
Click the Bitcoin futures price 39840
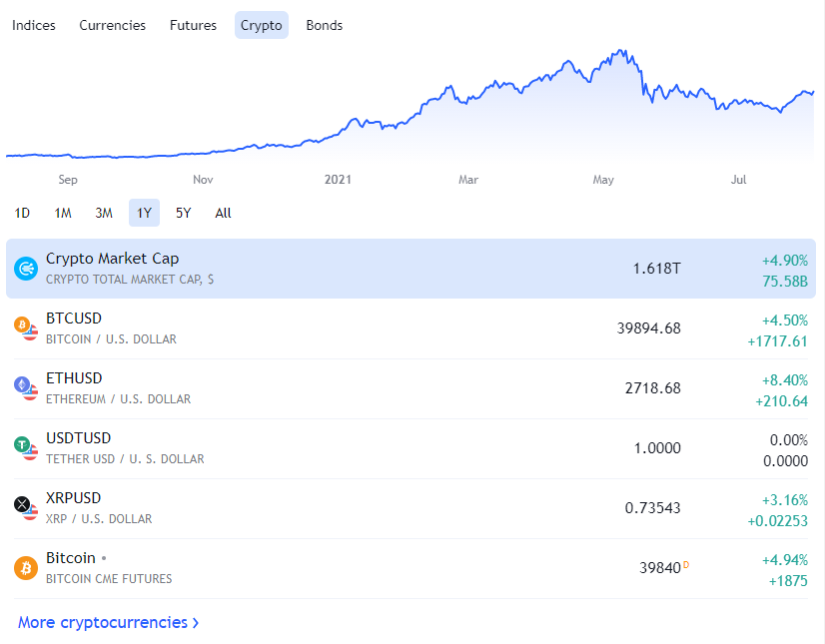tap(660, 568)
